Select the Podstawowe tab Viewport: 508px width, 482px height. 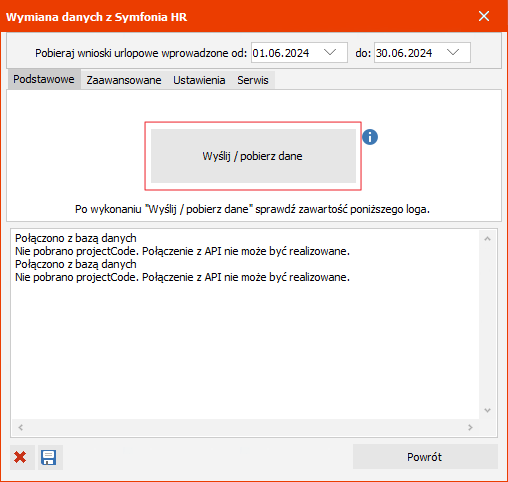(44, 79)
